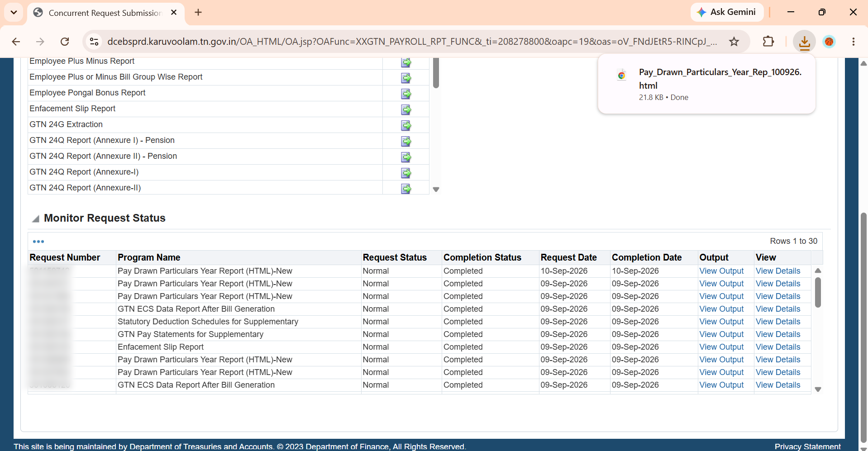This screenshot has width=868, height=451.
Task: Open the Chrome downloads button
Action: [804, 42]
